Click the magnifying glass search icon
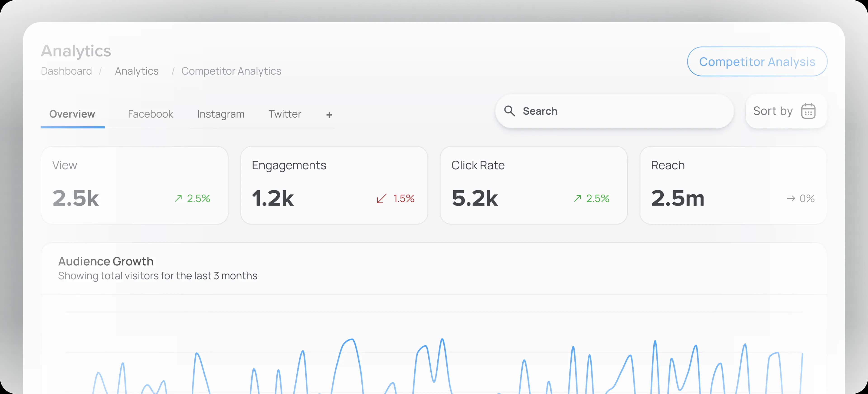The width and height of the screenshot is (868, 394). (x=509, y=111)
